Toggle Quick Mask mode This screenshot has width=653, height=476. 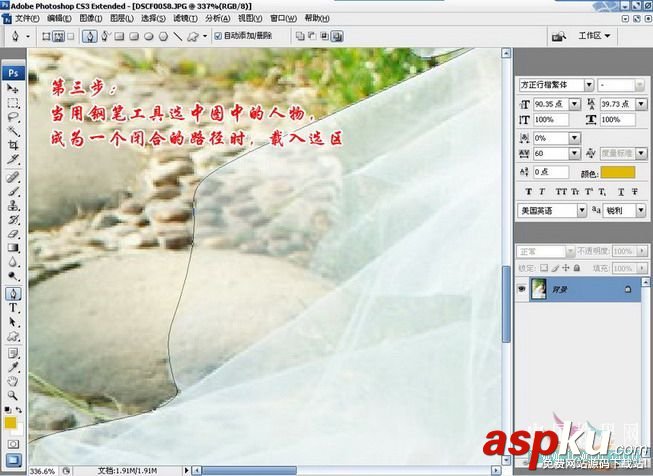(x=13, y=444)
